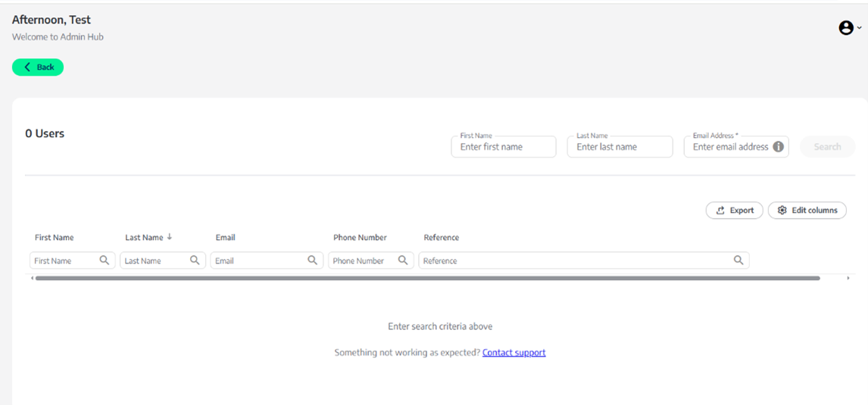Click Last Name column filter field

point(163,260)
